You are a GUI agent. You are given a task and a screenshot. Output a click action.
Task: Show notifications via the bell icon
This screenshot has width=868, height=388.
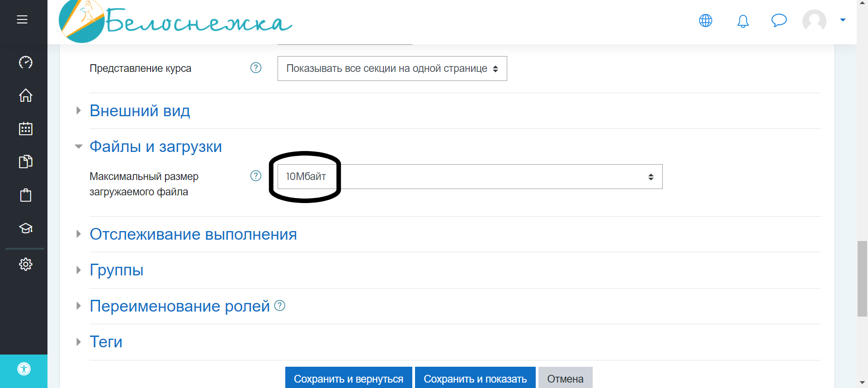coord(743,21)
